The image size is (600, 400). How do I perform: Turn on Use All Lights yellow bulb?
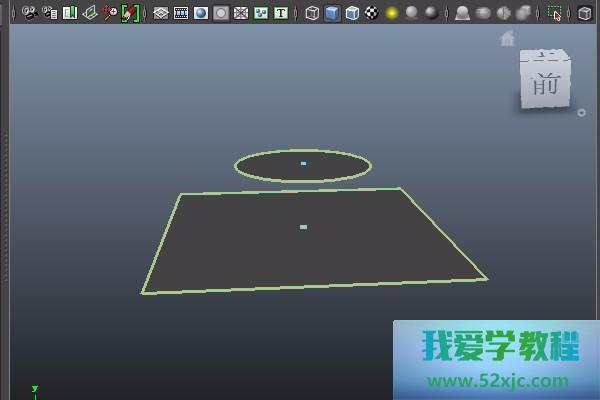(x=392, y=13)
